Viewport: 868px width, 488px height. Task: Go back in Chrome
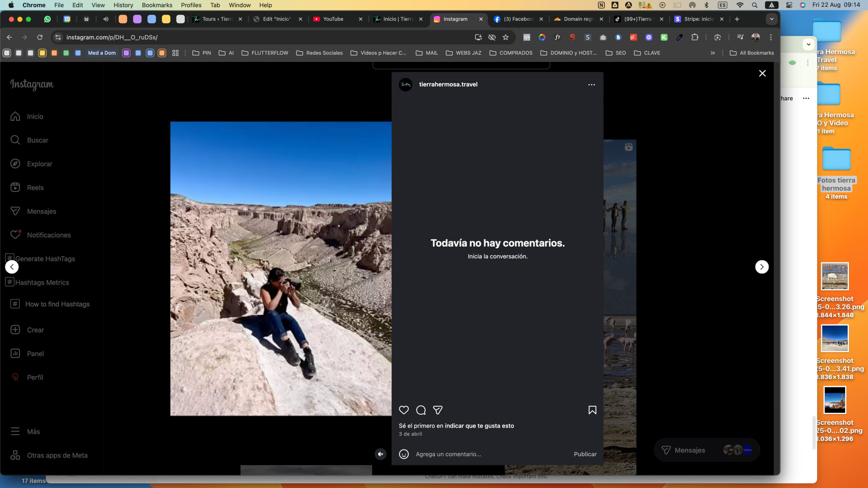[x=9, y=37]
